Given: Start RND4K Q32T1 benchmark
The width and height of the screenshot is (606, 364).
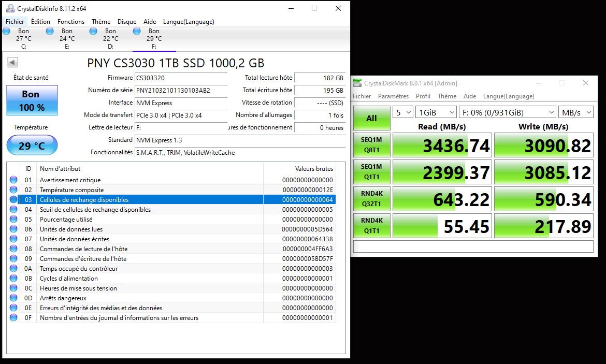Looking at the screenshot, I should pos(371,199).
